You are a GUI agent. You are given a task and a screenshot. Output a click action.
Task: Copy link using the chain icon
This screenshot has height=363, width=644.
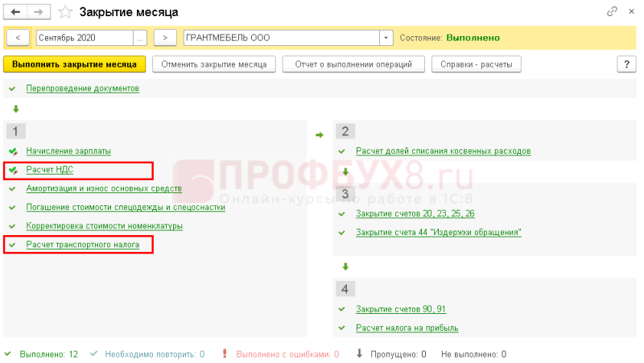click(x=612, y=11)
